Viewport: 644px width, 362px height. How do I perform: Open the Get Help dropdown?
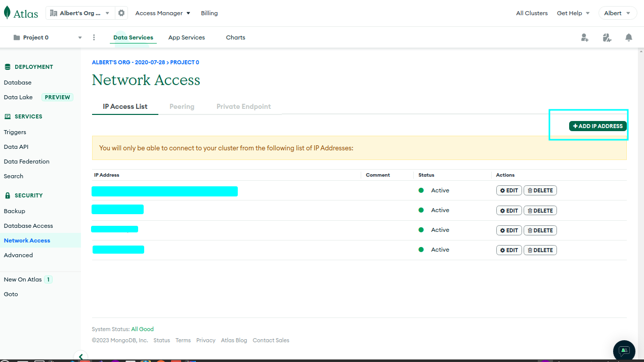[x=574, y=13]
